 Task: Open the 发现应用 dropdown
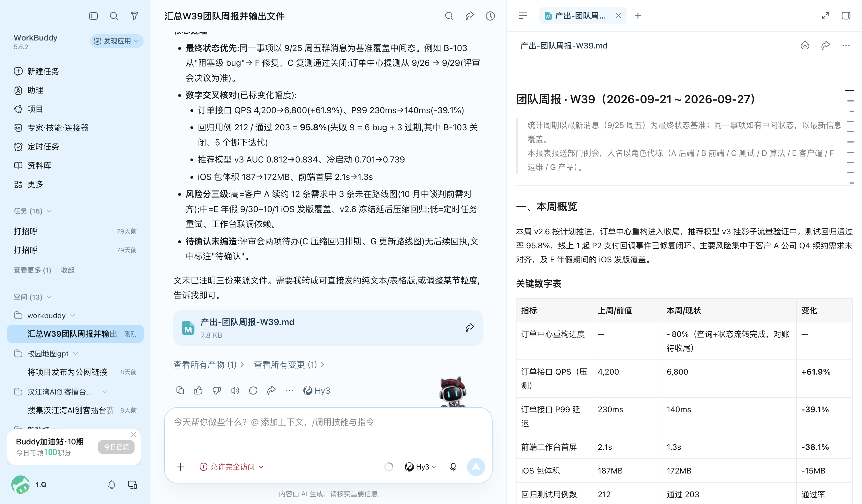(117, 41)
